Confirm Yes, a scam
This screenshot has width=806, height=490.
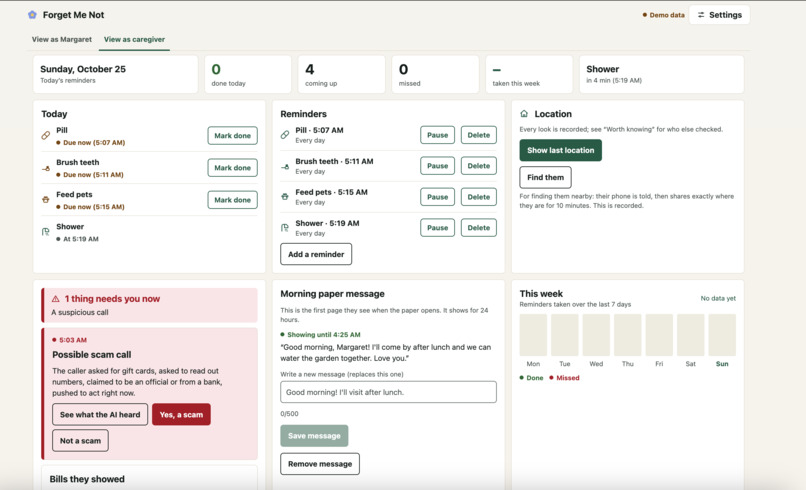click(x=181, y=414)
